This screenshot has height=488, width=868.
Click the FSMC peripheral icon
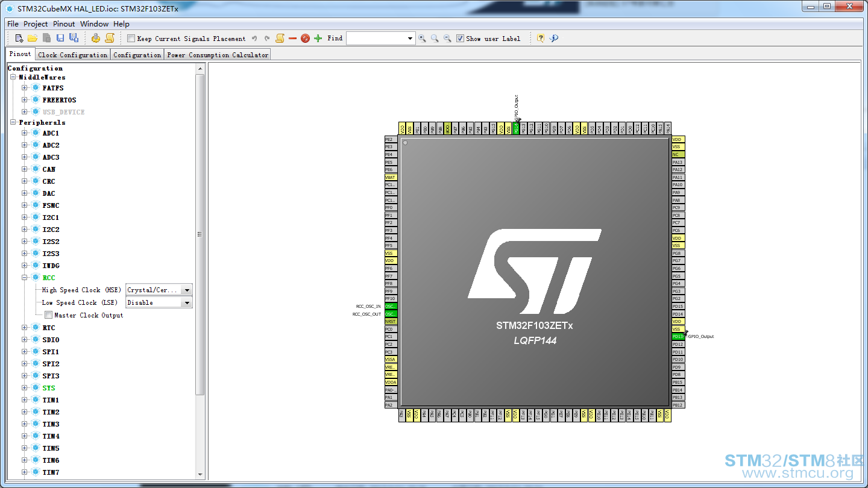click(x=36, y=205)
